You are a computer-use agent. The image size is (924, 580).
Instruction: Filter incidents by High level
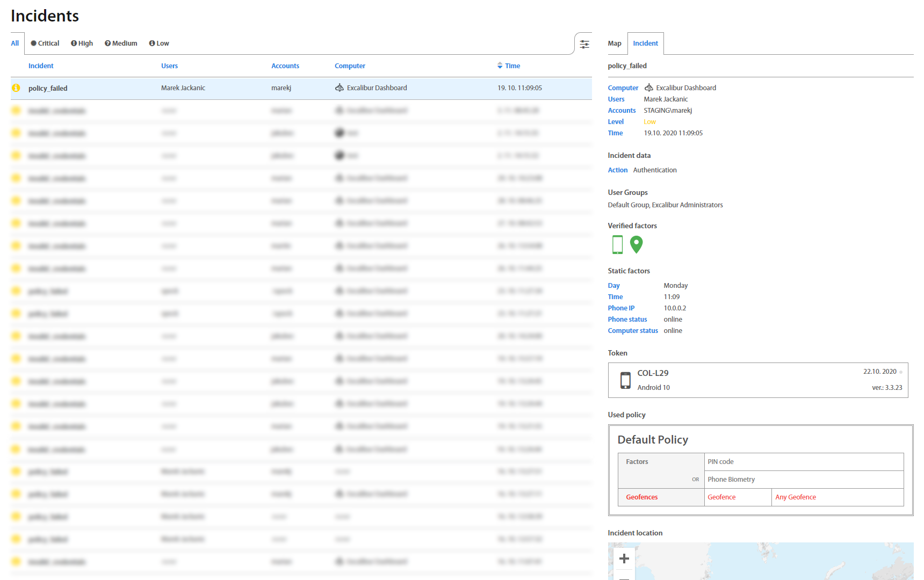tap(82, 44)
